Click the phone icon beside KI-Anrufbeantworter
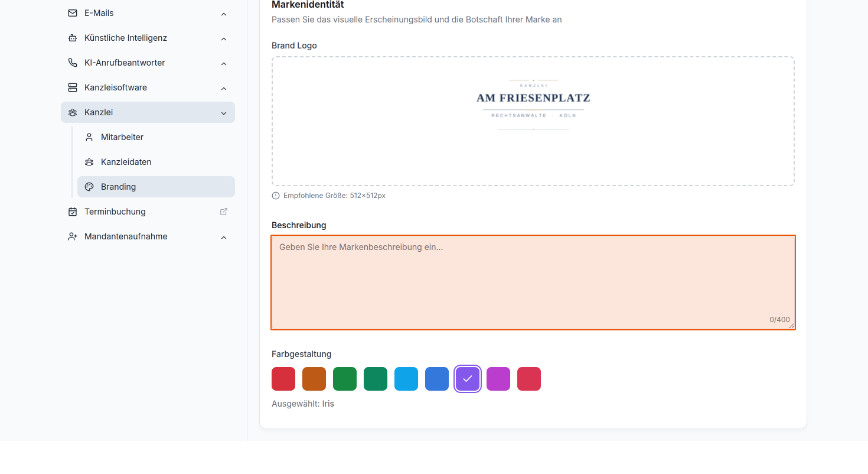 (73, 63)
